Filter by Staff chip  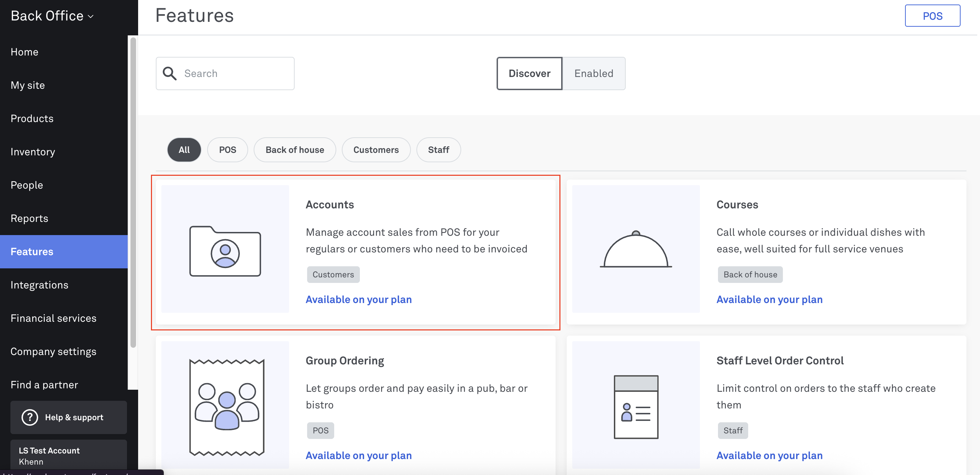point(438,150)
